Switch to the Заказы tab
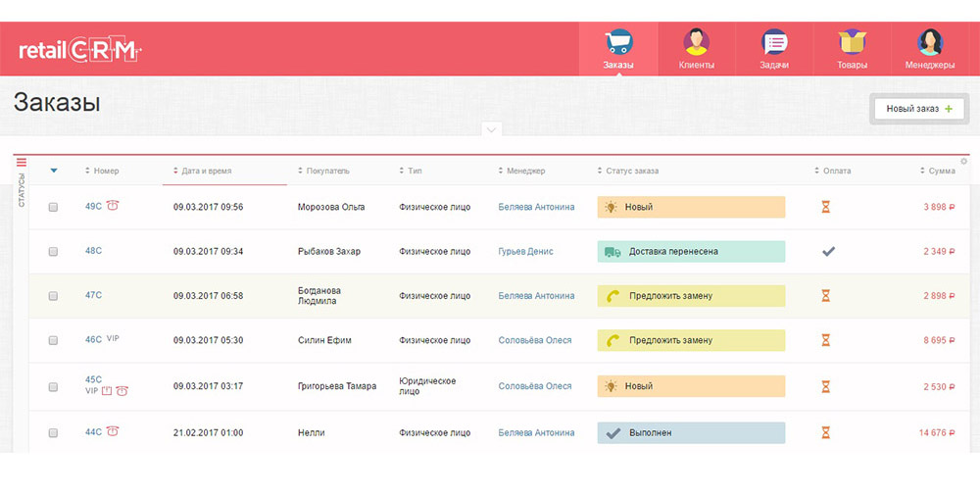The image size is (980, 497). (x=618, y=49)
